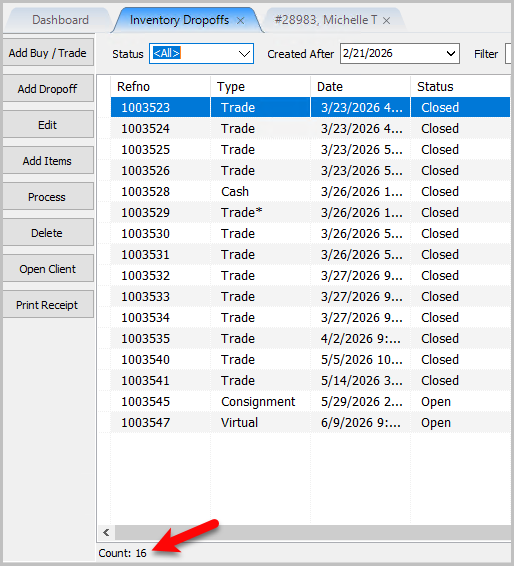The image size is (514, 566).
Task: Select row with Refno 1003528
Action: click(x=310, y=191)
